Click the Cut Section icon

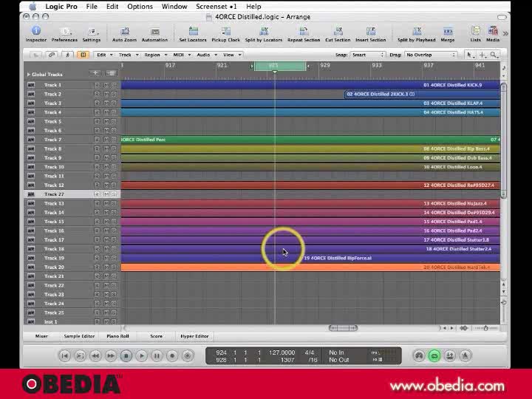click(x=338, y=34)
